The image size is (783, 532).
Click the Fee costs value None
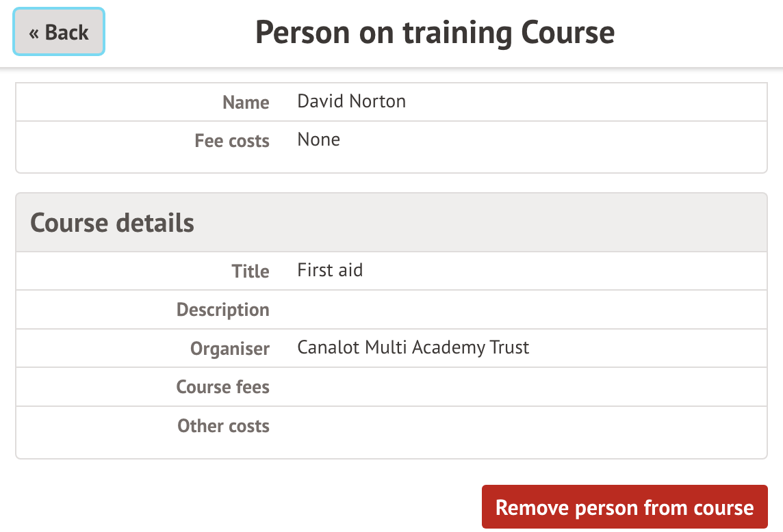click(x=318, y=140)
